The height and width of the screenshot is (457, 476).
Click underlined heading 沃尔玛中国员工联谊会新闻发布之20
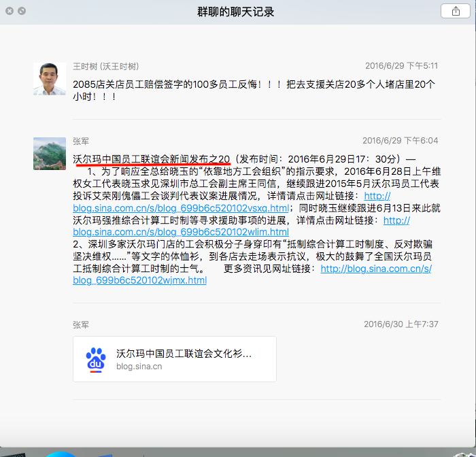click(x=151, y=159)
